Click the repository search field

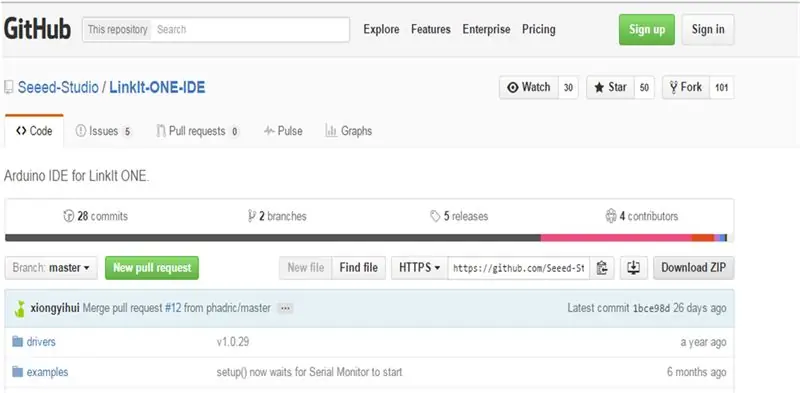(251, 30)
